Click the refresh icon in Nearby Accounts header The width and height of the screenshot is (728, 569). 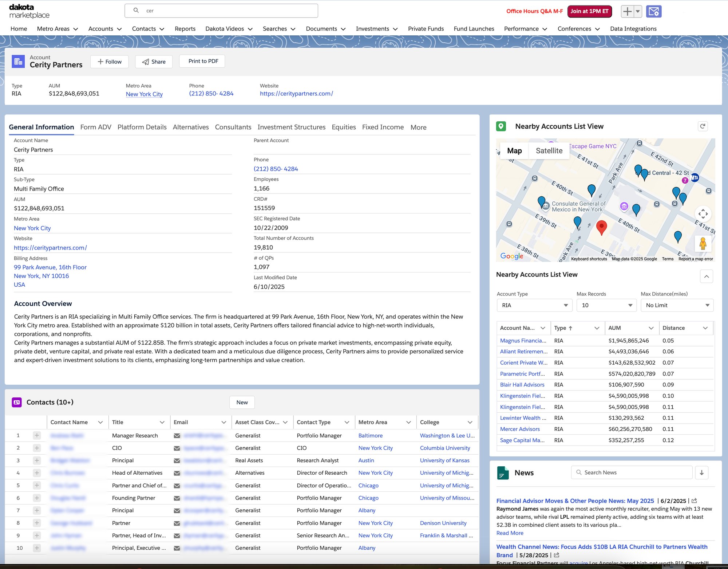[x=703, y=126]
